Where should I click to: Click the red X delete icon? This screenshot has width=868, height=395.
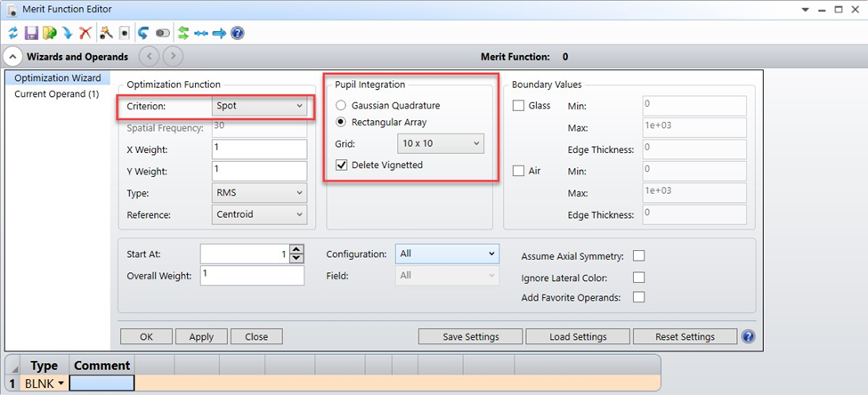(85, 33)
